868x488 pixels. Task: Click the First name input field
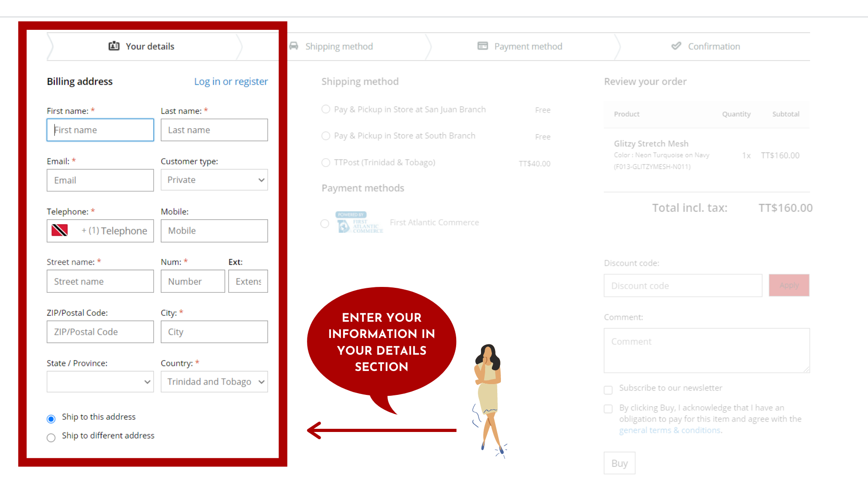pyautogui.click(x=100, y=129)
